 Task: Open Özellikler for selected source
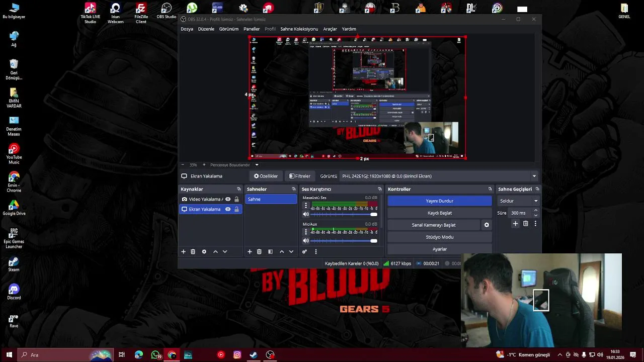pos(266,176)
